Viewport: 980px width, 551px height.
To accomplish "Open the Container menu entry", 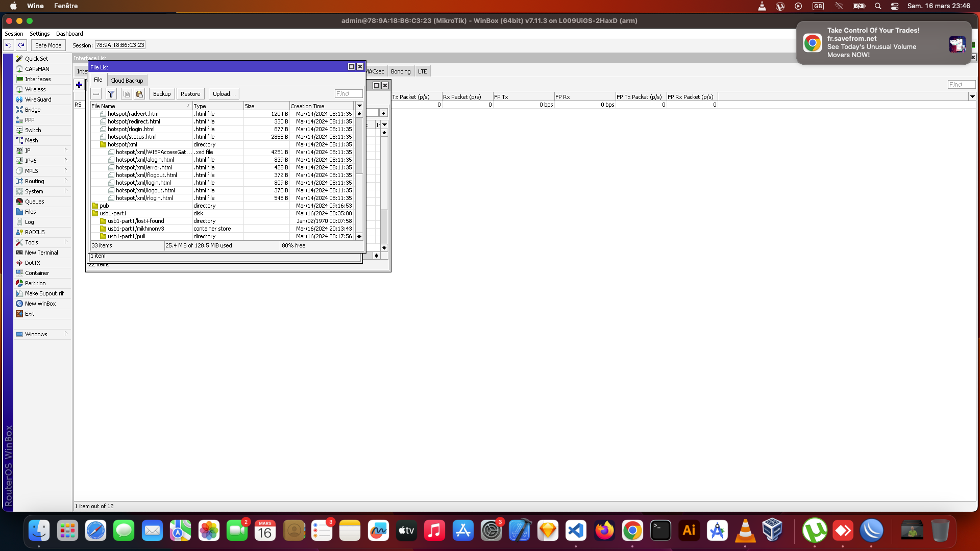I will [x=37, y=273].
